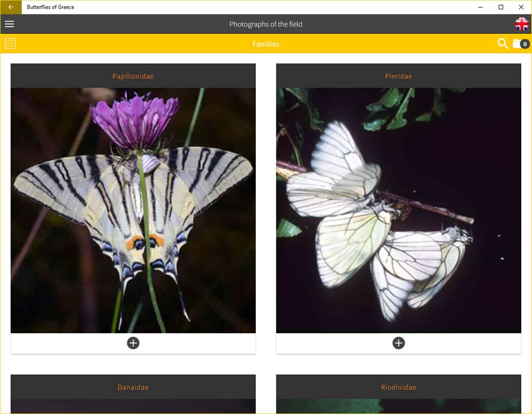
Task: Open the hamburger navigation menu
Action: pyautogui.click(x=10, y=24)
